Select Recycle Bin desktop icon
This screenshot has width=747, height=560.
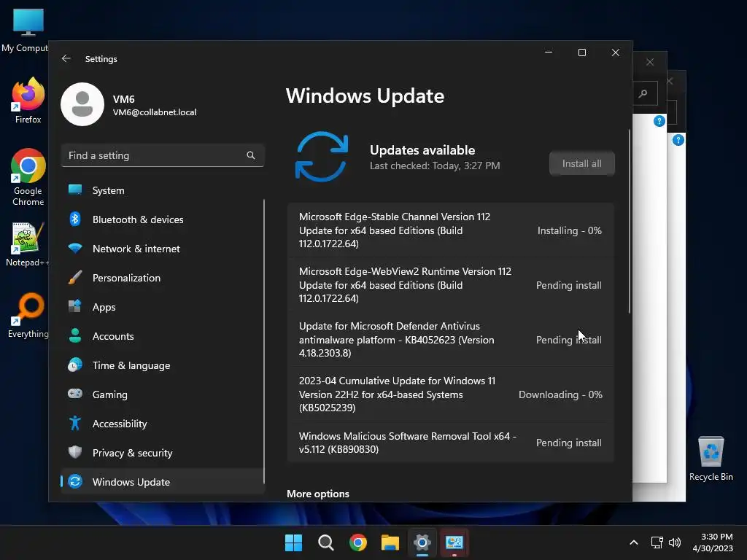pyautogui.click(x=711, y=459)
